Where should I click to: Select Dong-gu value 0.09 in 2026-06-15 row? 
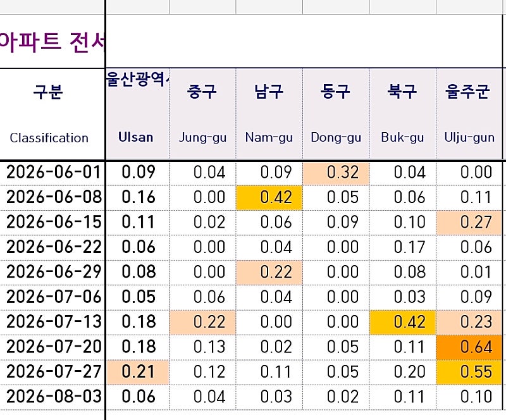click(336, 223)
